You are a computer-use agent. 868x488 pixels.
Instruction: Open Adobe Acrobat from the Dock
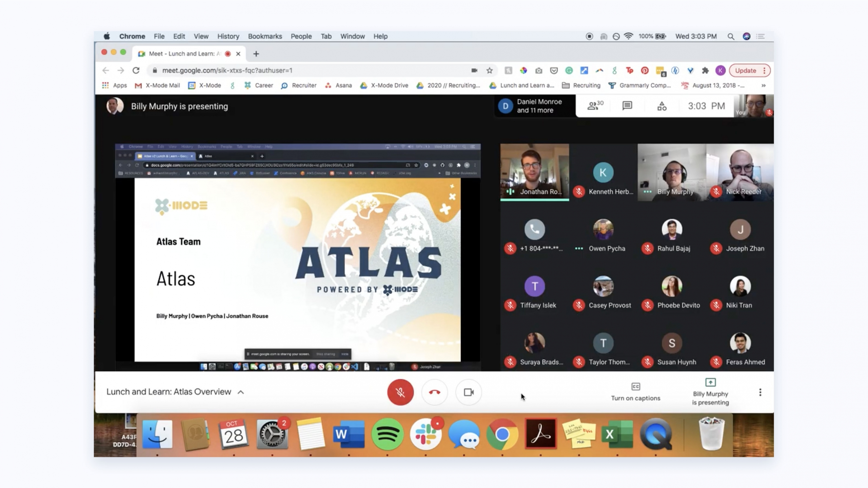[x=540, y=434]
